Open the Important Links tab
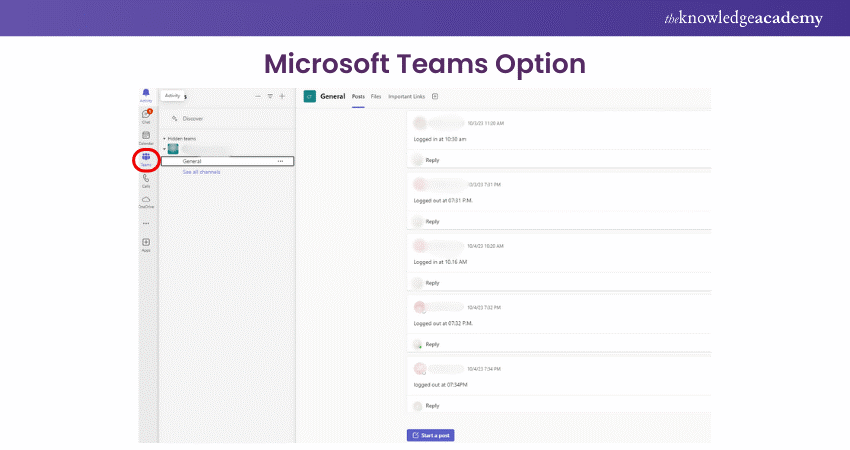Image resolution: width=850 pixels, height=450 pixels. [406, 97]
